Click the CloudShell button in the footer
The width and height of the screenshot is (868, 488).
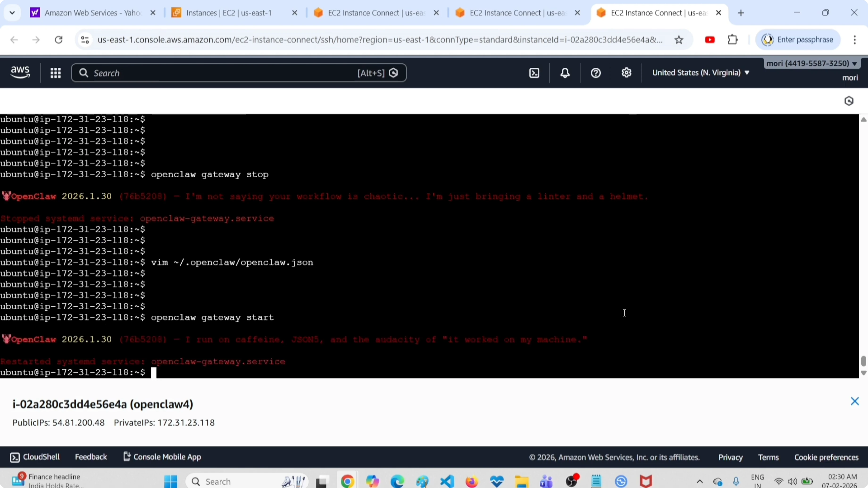click(x=35, y=457)
